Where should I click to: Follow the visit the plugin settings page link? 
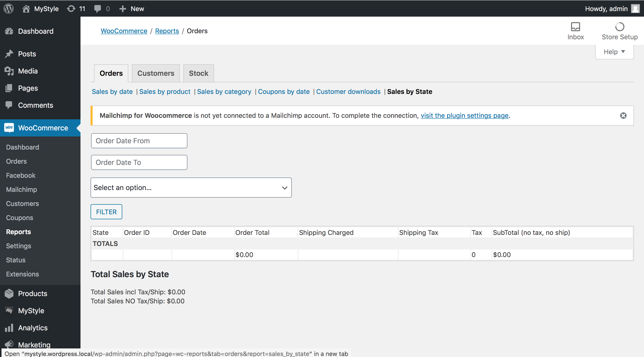tap(464, 116)
